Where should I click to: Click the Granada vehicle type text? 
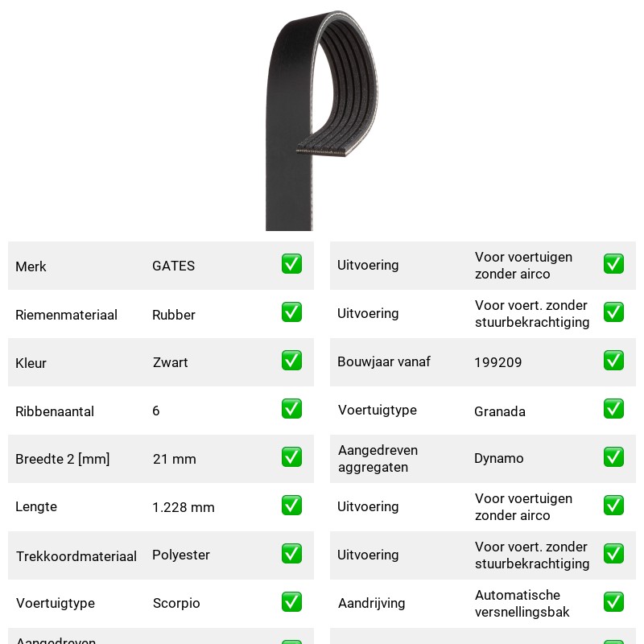(499, 411)
